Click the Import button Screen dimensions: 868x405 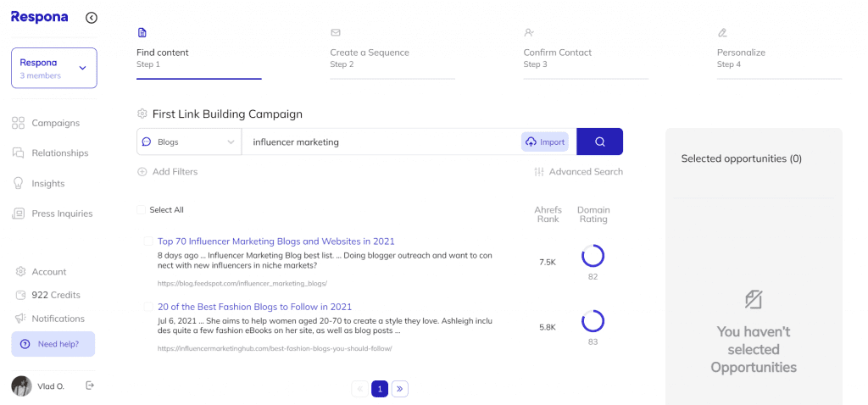coord(545,141)
